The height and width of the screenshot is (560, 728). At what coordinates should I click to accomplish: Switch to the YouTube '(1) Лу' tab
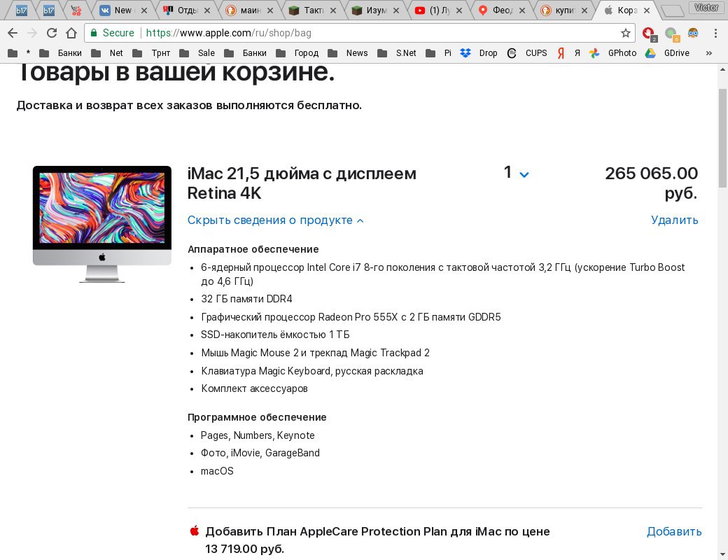(x=439, y=10)
